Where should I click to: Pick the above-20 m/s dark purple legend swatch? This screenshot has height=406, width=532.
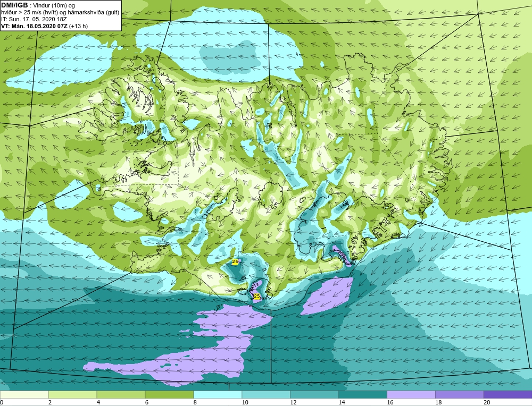point(508,394)
